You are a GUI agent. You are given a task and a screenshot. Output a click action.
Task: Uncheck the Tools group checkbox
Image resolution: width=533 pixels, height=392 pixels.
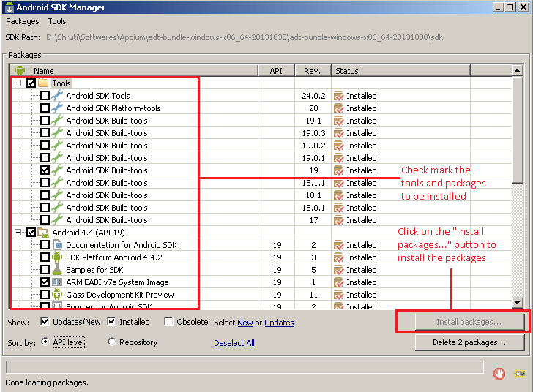pyautogui.click(x=31, y=83)
